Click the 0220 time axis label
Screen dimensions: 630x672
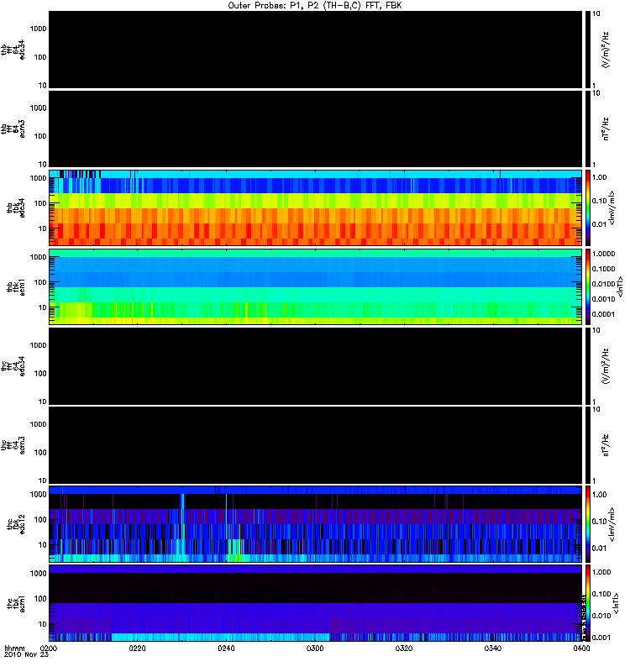tap(137, 648)
